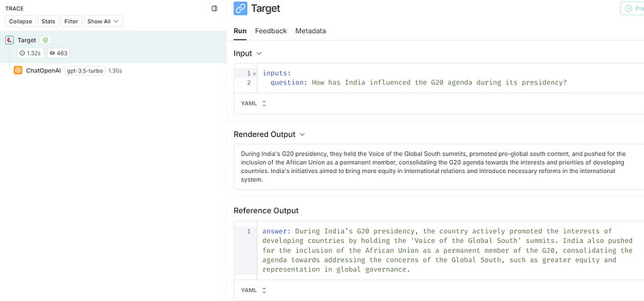This screenshot has width=644, height=301.
Task: Change Reference Output YAML format selector
Action: (254, 291)
